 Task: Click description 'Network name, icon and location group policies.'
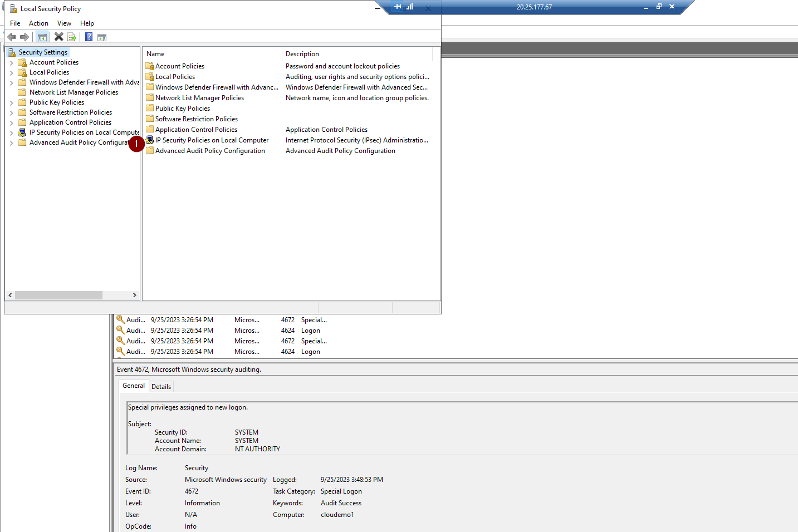tap(357, 98)
